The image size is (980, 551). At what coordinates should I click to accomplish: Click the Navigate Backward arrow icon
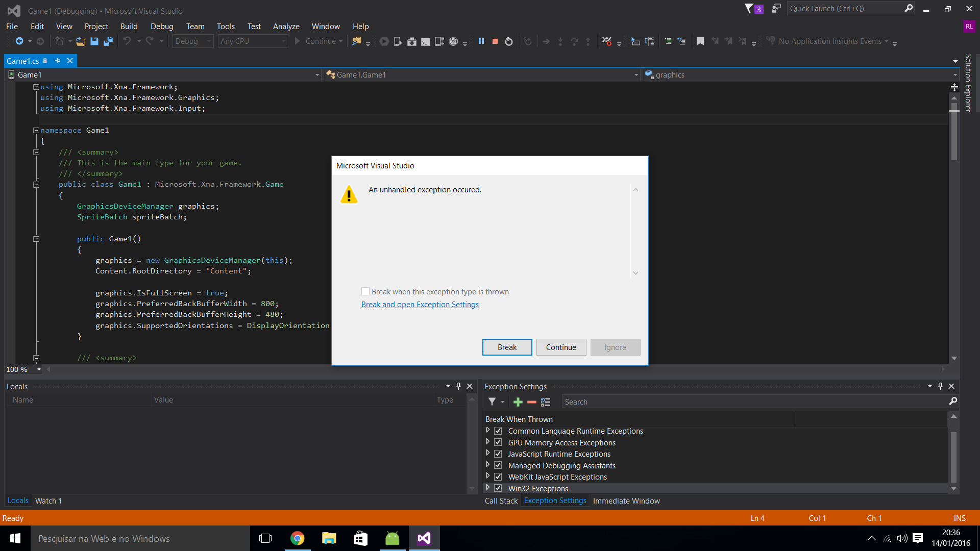click(x=19, y=41)
